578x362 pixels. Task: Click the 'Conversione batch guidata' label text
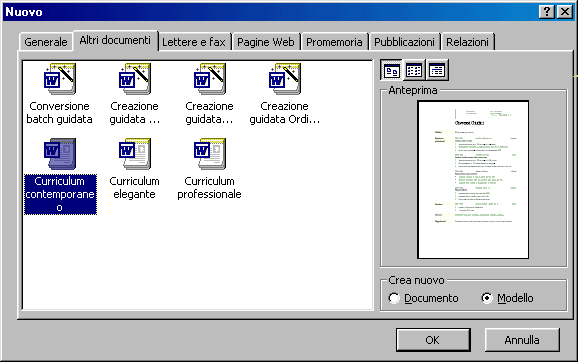(60, 112)
